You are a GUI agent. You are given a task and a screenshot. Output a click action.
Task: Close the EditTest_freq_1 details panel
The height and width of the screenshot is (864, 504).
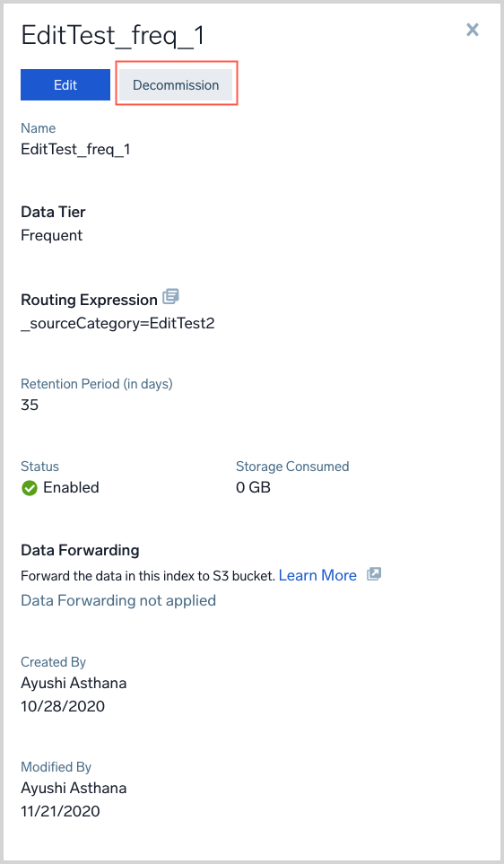pos(472,30)
